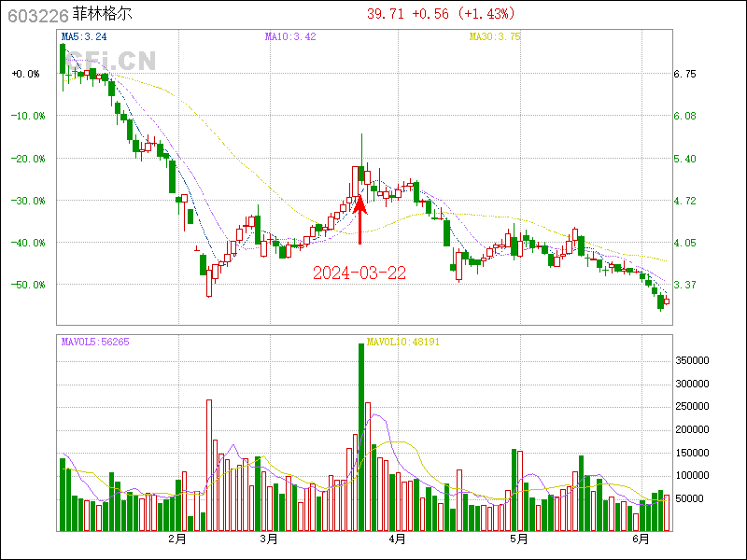747x560 pixels.
Task: Click the 6.75 price axis label
Action: [x=684, y=74]
